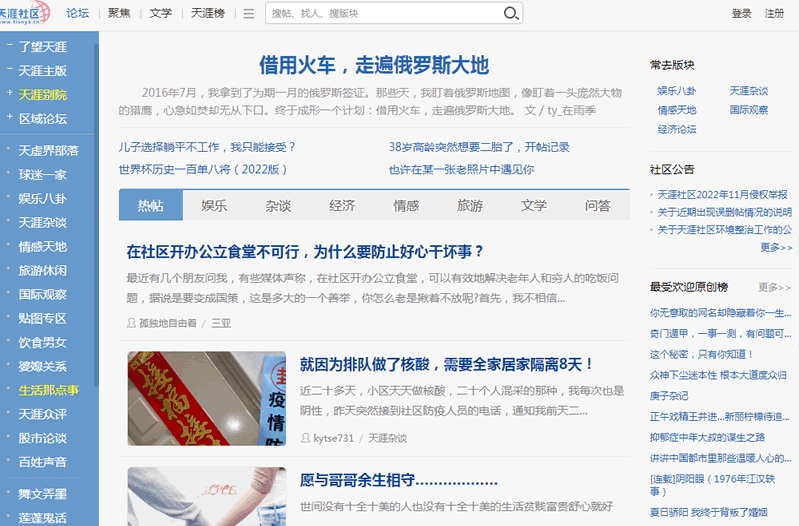Click the search magnifier icon
Viewport: 799px width, 526px height.
pos(511,14)
